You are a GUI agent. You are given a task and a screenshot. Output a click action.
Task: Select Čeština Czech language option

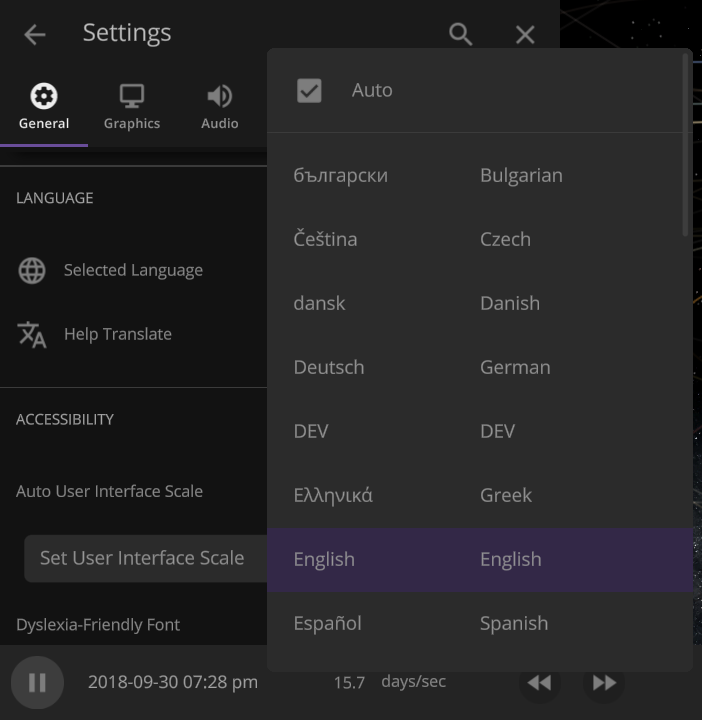point(480,239)
